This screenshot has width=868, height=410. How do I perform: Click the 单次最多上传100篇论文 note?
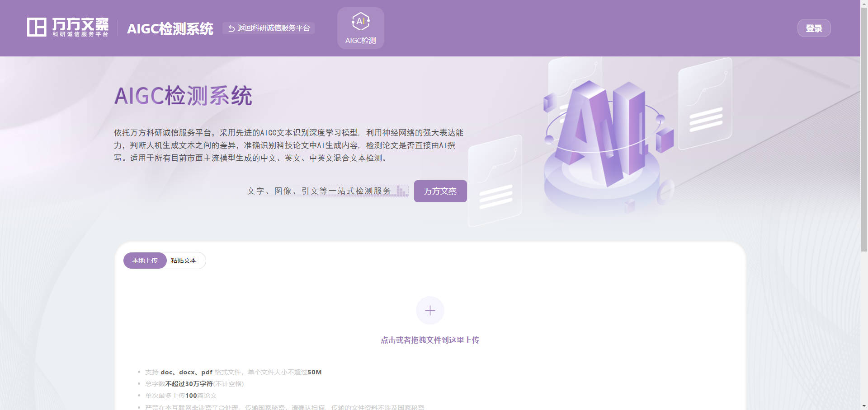click(181, 396)
